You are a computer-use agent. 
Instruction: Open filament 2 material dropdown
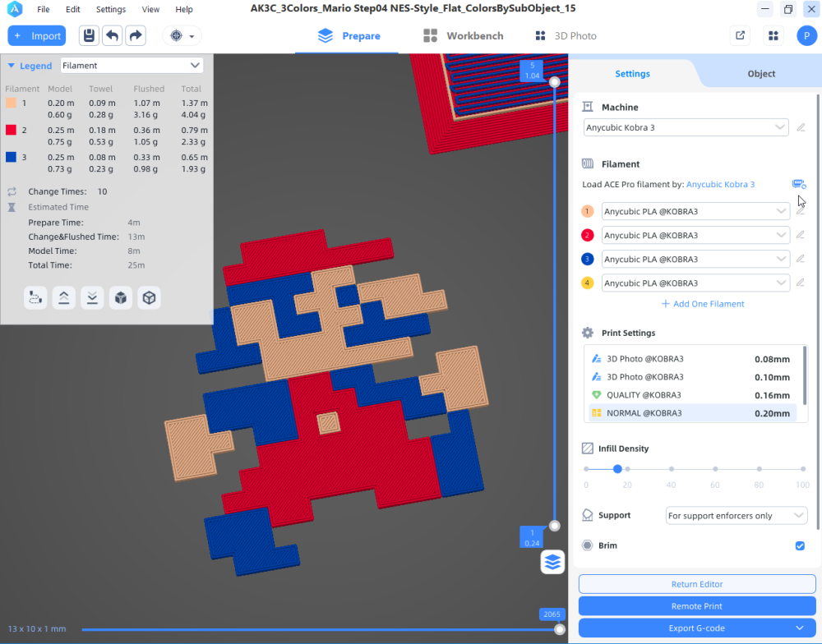click(x=695, y=235)
